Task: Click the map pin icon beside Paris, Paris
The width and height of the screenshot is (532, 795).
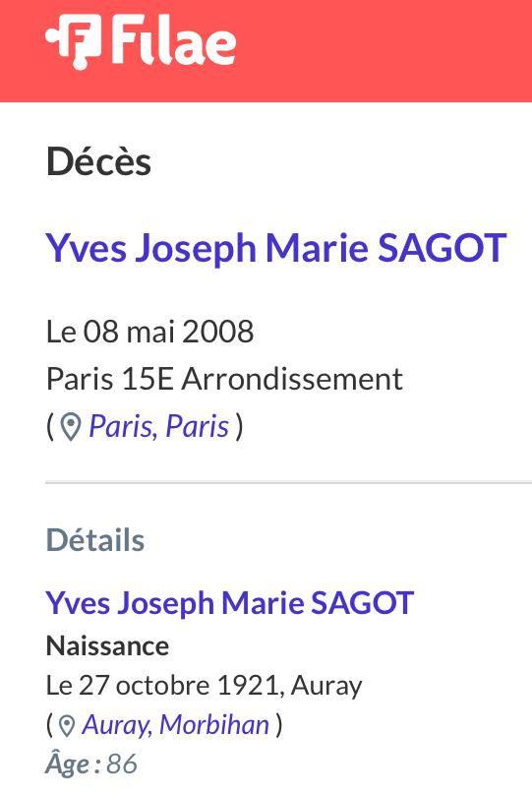Action: point(71,427)
